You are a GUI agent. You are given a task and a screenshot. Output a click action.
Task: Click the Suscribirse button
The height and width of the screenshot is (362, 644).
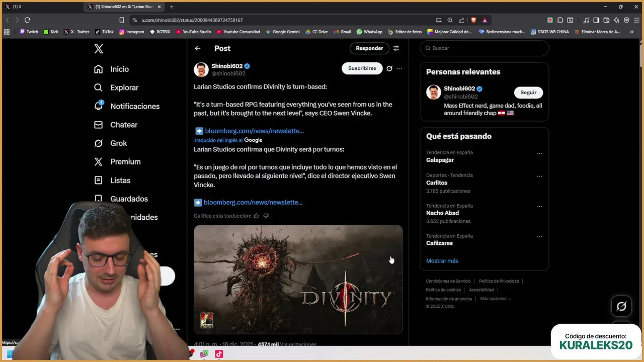362,68
